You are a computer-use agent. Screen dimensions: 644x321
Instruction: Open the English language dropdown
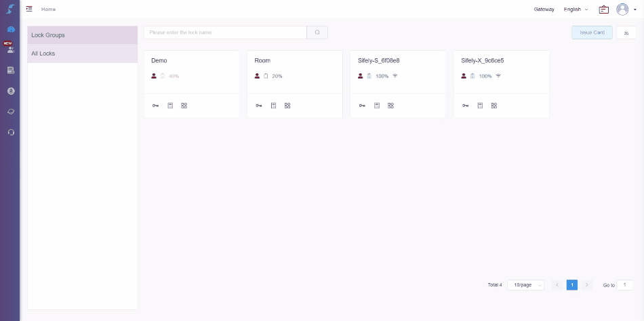(576, 9)
